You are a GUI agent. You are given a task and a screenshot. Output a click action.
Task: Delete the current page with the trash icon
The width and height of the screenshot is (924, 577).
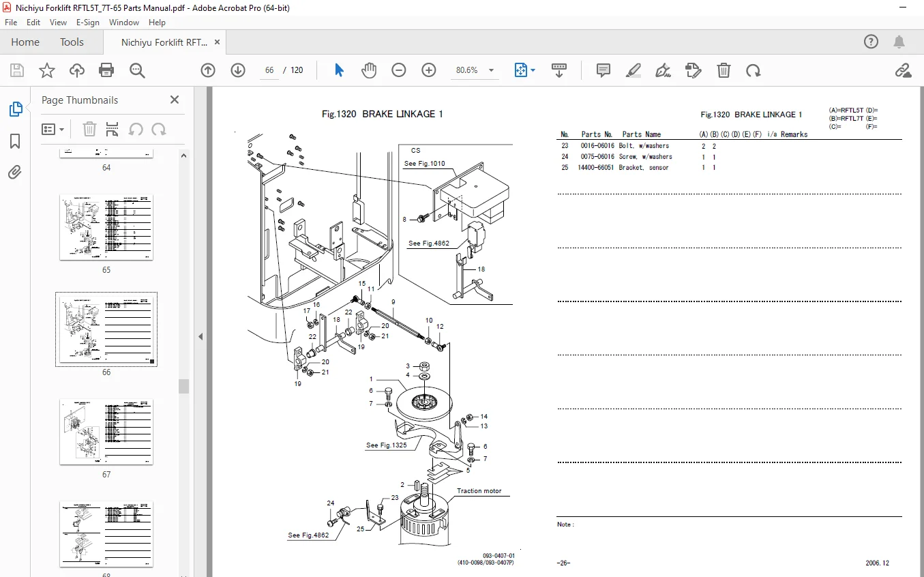click(x=724, y=70)
